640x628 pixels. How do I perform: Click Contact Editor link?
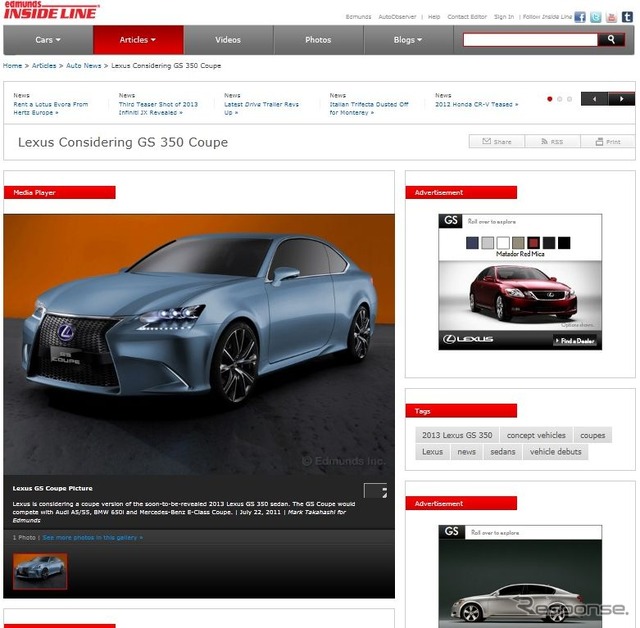click(467, 17)
